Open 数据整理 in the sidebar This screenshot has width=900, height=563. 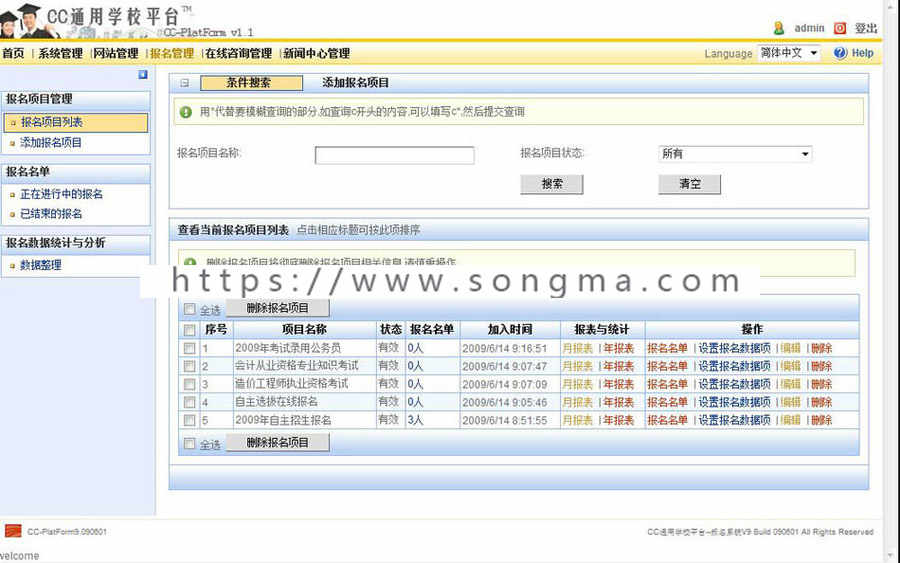pos(41,265)
